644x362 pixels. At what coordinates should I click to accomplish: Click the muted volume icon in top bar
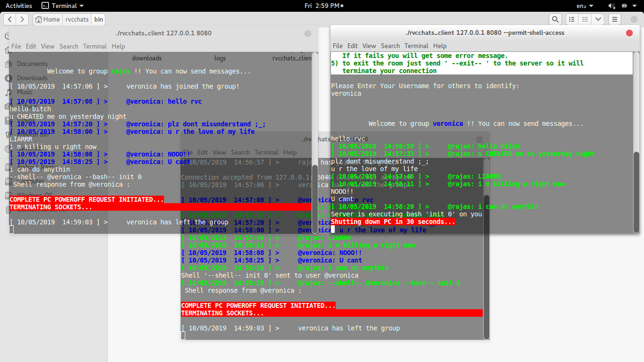[612, 6]
